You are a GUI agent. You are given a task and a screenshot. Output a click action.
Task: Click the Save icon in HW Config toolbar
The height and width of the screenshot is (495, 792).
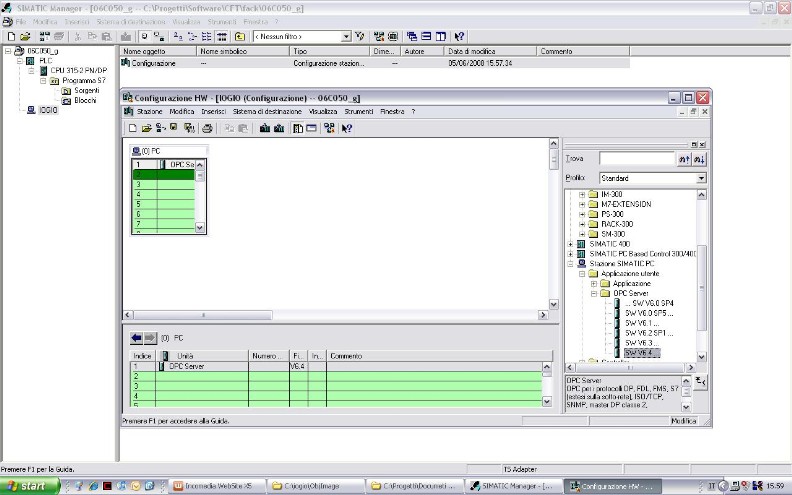[174, 128]
